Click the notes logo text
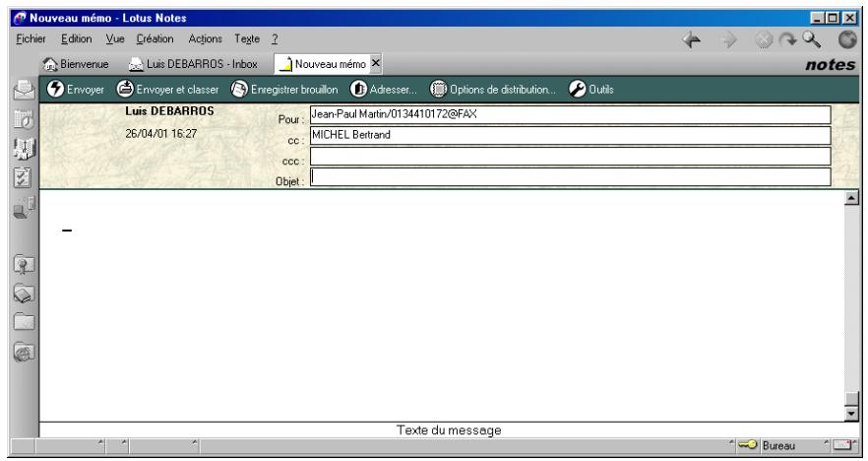Image resolution: width=868 pixels, height=461 pixels. pyautogui.click(x=831, y=65)
